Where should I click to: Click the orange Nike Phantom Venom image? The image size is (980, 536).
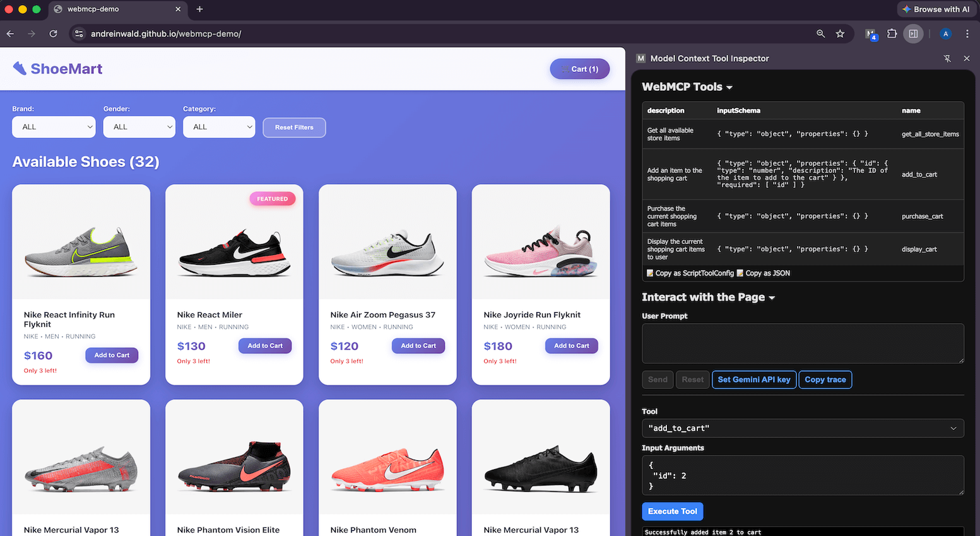pos(387,457)
